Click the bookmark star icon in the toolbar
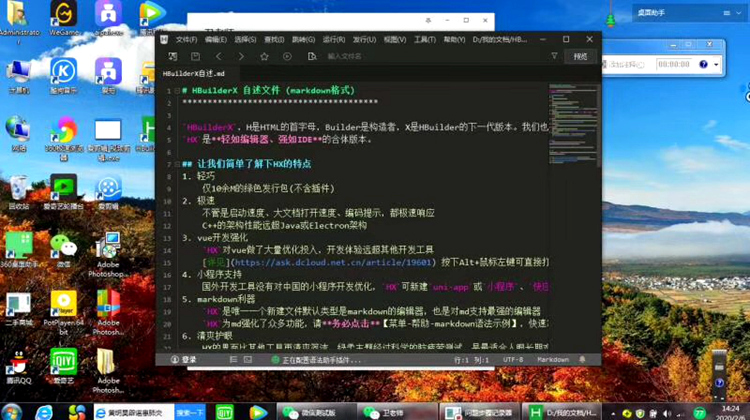Image resolution: width=750 pixels, height=420 pixels. 264,56
